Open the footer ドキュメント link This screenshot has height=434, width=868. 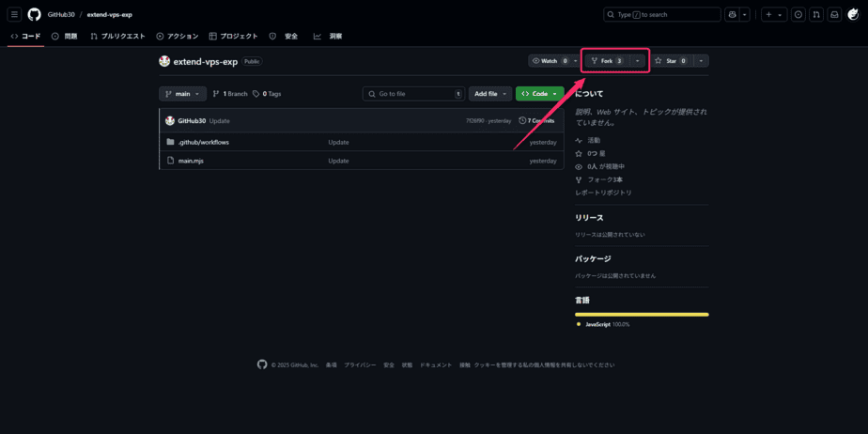[x=436, y=365]
